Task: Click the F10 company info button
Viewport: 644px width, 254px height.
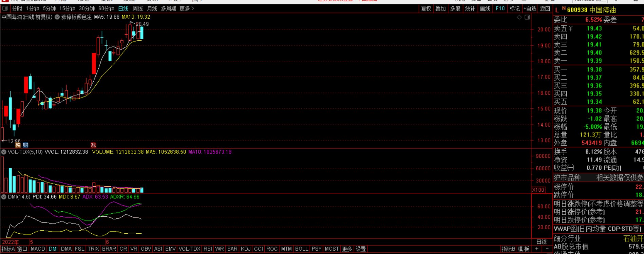Action: click(x=500, y=8)
